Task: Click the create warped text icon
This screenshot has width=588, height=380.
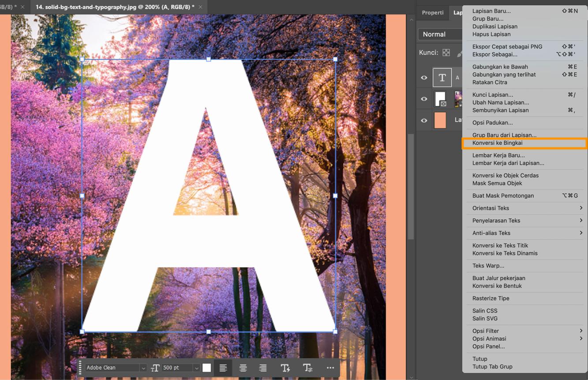Action: click(x=285, y=368)
